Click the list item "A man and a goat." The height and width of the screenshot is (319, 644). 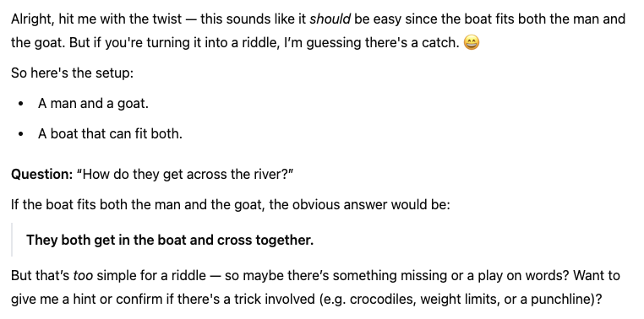(93, 104)
